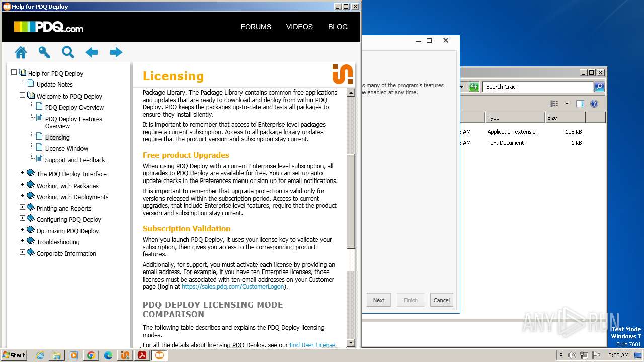Open Update Notes topic

54,85
